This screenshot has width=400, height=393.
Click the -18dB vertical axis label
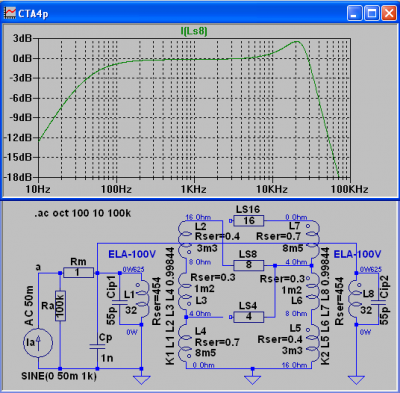coord(18,177)
